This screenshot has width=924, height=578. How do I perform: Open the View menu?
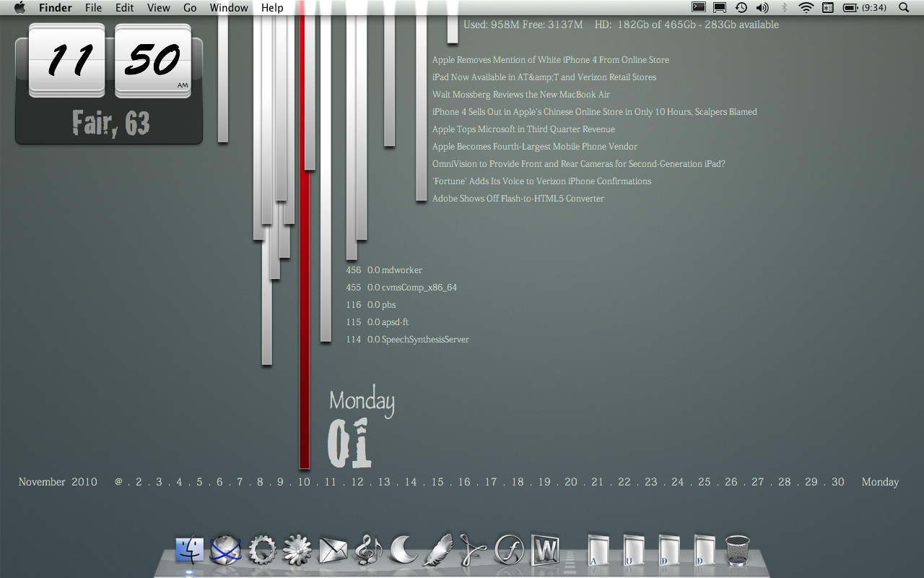click(x=159, y=8)
